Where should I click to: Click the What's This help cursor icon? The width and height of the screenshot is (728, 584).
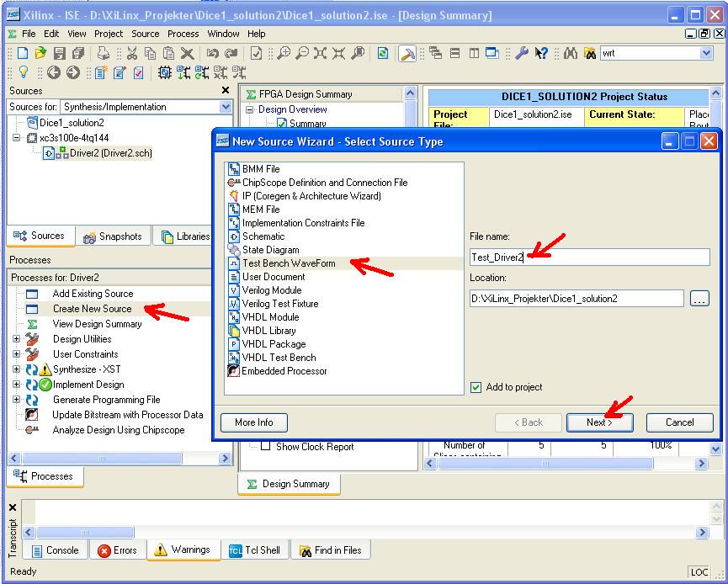(x=541, y=53)
